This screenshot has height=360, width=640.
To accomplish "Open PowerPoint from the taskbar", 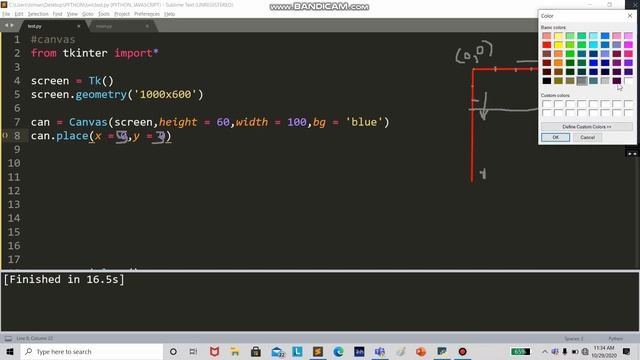I will pos(421,351).
